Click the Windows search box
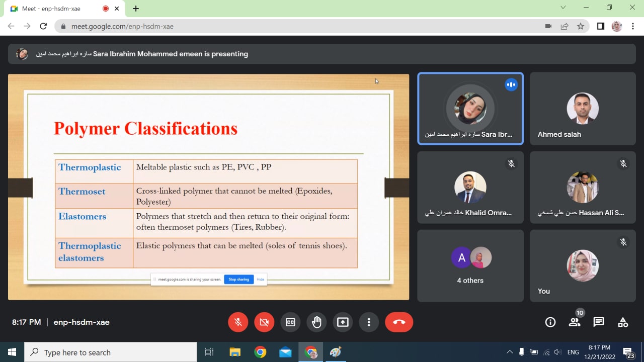The width and height of the screenshot is (644, 362). tap(111, 352)
